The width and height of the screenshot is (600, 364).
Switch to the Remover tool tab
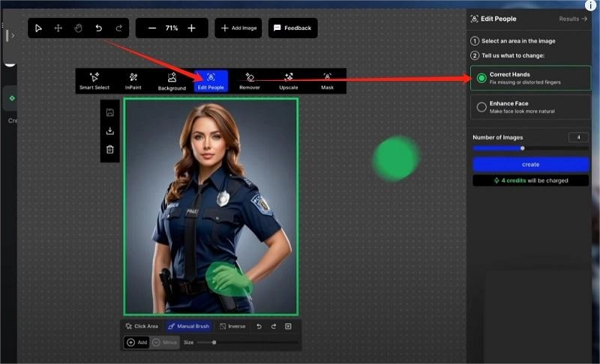250,82
